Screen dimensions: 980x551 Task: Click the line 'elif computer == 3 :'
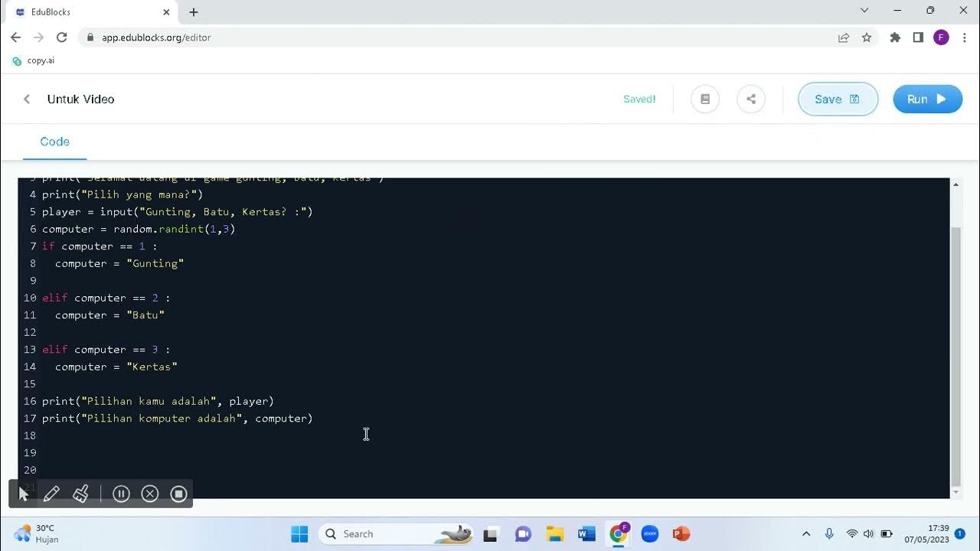106,350
